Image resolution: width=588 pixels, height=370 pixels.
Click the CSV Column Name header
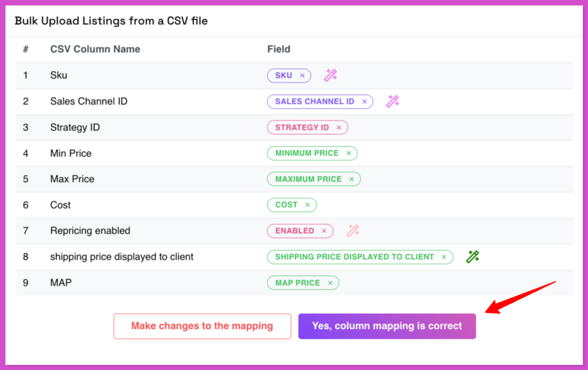pyautogui.click(x=95, y=49)
